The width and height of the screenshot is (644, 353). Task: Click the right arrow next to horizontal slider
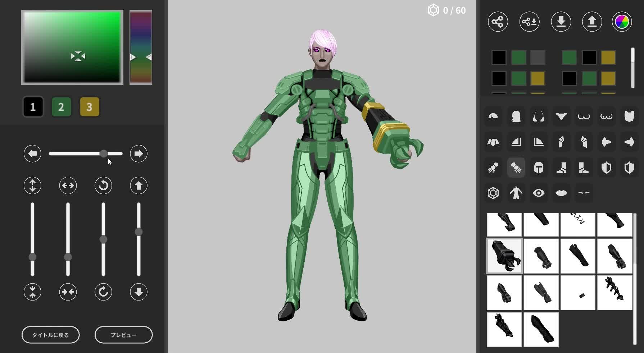click(139, 154)
